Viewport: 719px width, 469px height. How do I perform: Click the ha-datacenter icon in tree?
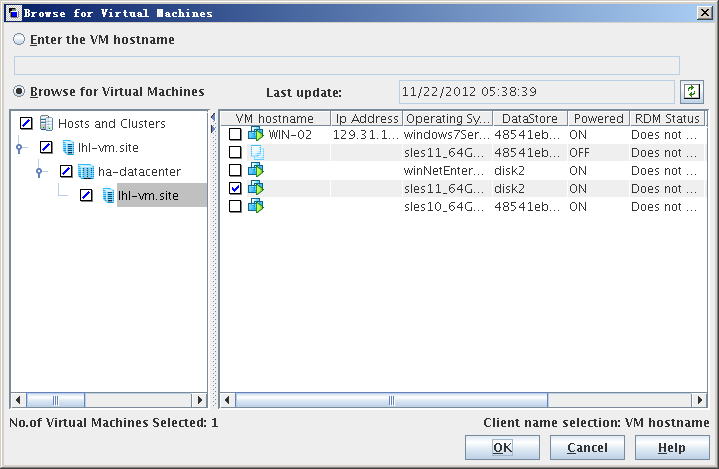pos(86,171)
